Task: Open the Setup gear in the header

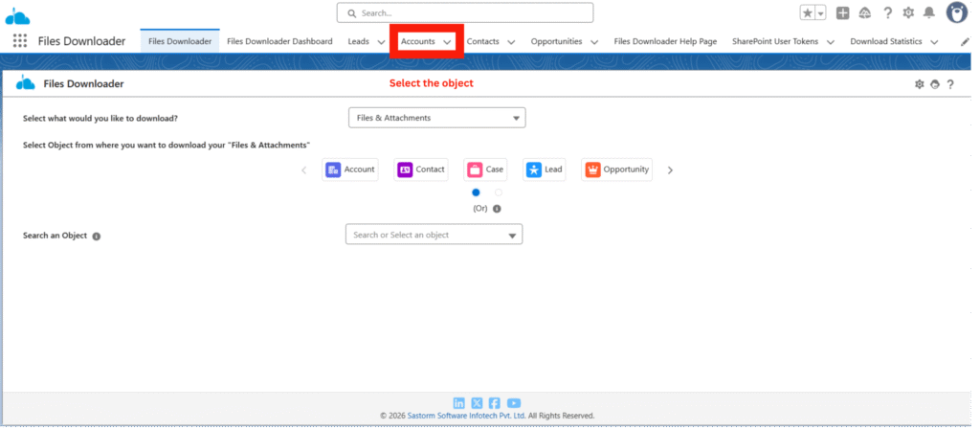Action: (908, 13)
